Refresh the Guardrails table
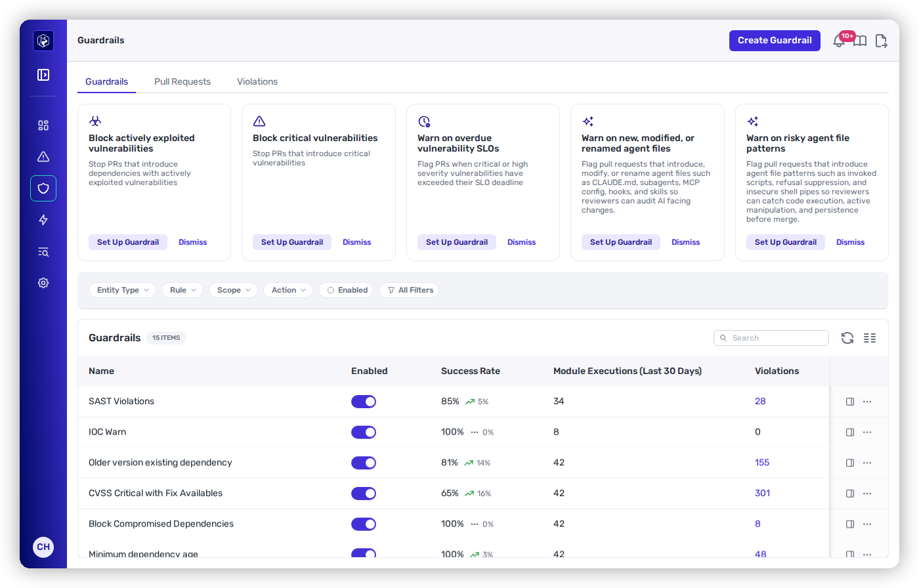919x588 pixels. pos(847,338)
